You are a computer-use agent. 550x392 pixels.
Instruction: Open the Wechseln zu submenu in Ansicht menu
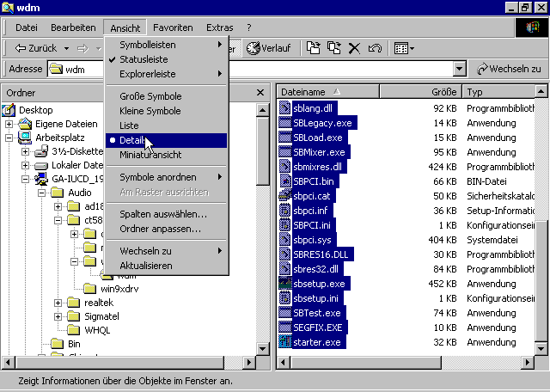coord(166,251)
